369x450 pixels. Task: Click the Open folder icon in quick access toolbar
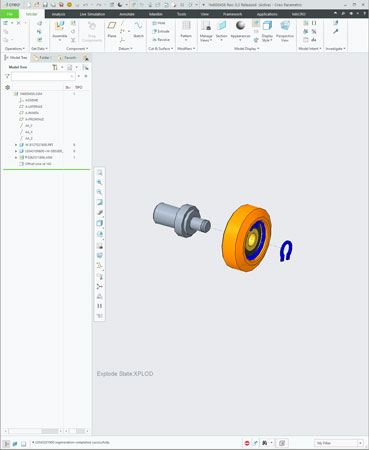pos(37,5)
